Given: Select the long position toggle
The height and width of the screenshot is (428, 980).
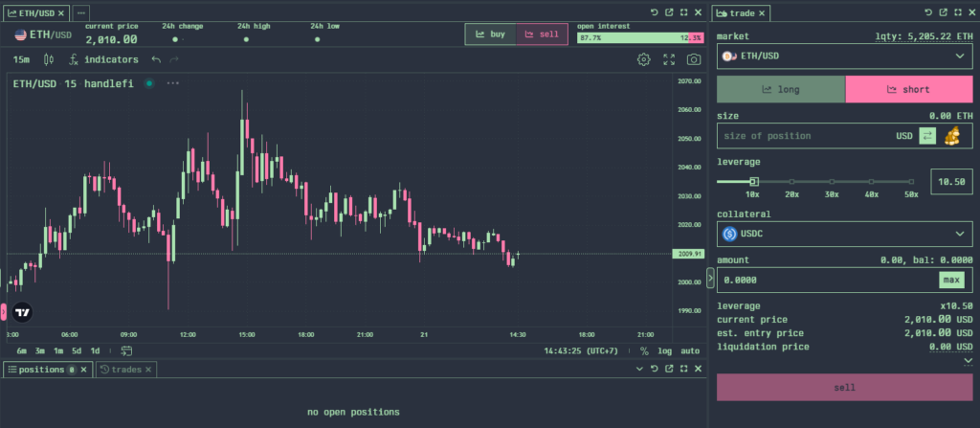Looking at the screenshot, I should click(x=781, y=89).
